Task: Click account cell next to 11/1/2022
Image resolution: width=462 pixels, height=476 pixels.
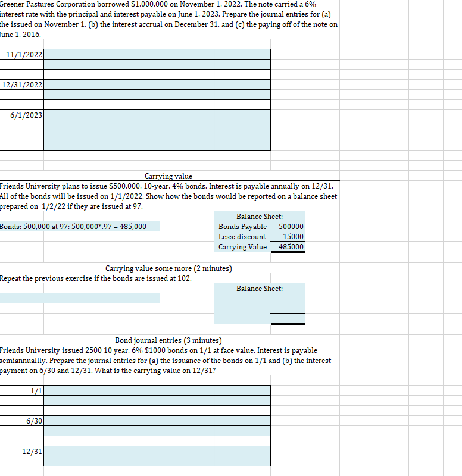Action: tap(102, 54)
